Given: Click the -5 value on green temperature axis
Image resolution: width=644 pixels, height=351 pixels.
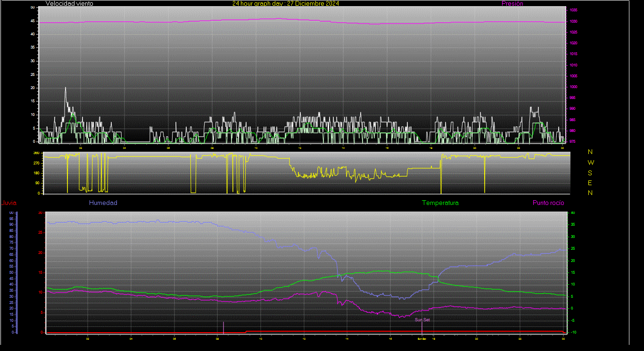Looking at the screenshot, I should click(572, 320).
